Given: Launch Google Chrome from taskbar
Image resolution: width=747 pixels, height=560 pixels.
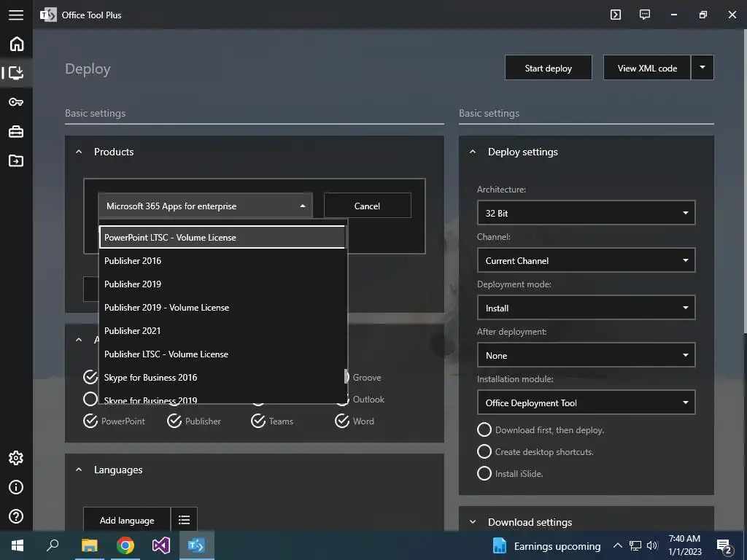Looking at the screenshot, I should point(125,545).
